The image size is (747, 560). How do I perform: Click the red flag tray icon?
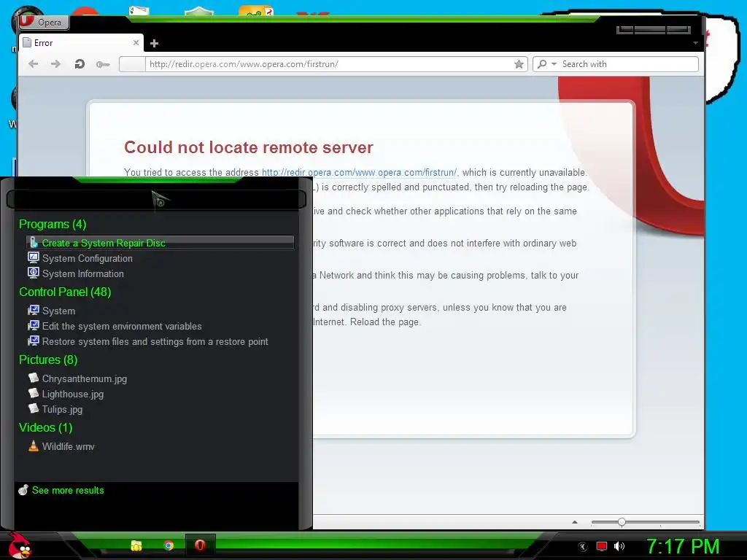602,547
